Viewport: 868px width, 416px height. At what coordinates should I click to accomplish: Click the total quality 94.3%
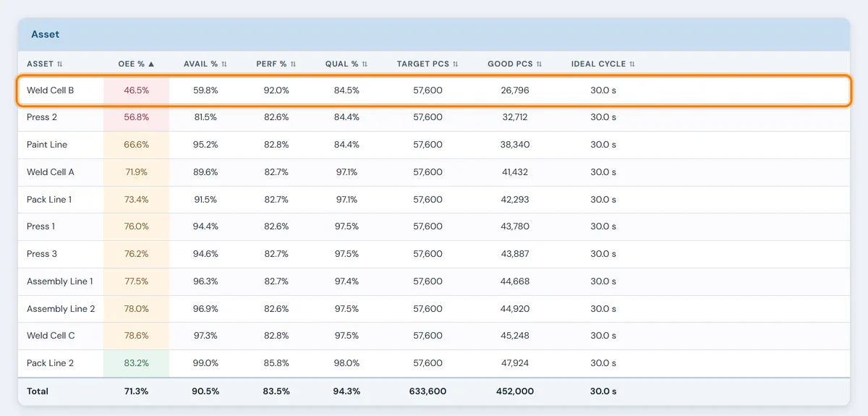point(346,391)
